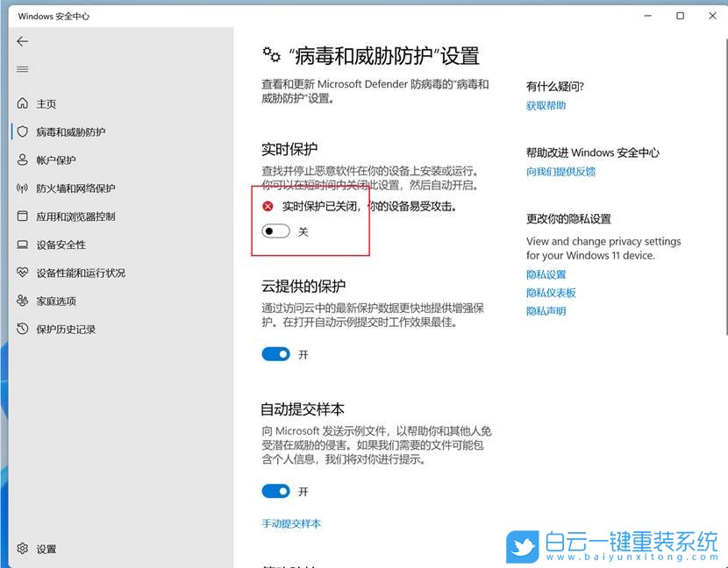Viewport: 728px width, 568px height.
Task: Open 设置 at the bottom of the sidebar
Action: point(37,548)
